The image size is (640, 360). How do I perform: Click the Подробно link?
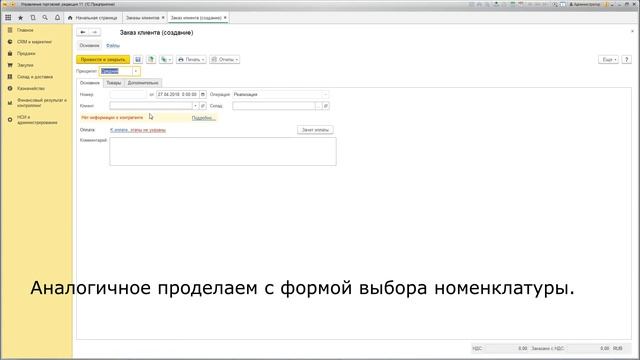point(203,118)
